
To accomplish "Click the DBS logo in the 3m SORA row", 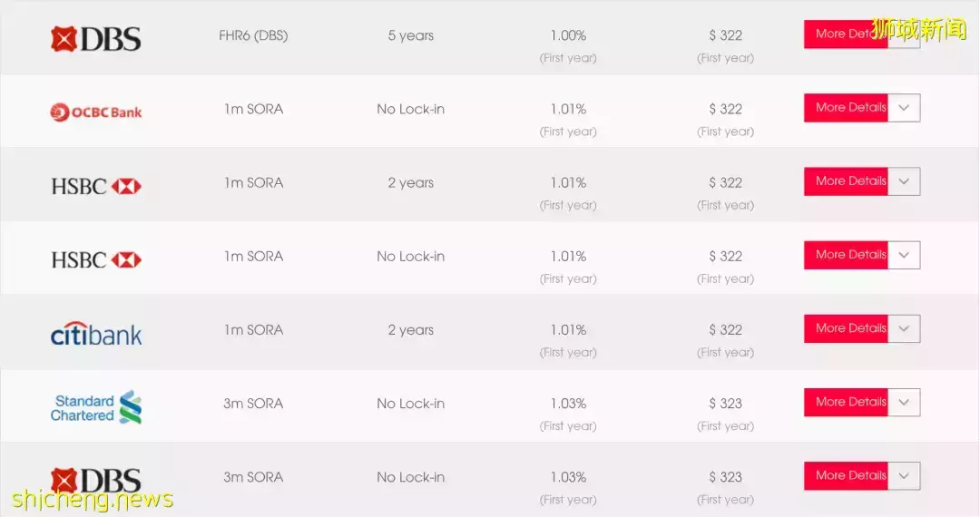I will point(95,481).
